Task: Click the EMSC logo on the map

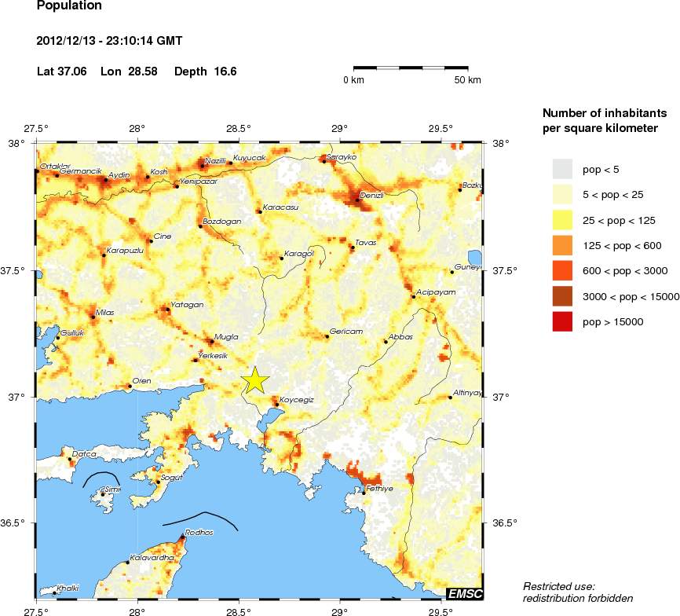Action: pyautogui.click(x=464, y=592)
